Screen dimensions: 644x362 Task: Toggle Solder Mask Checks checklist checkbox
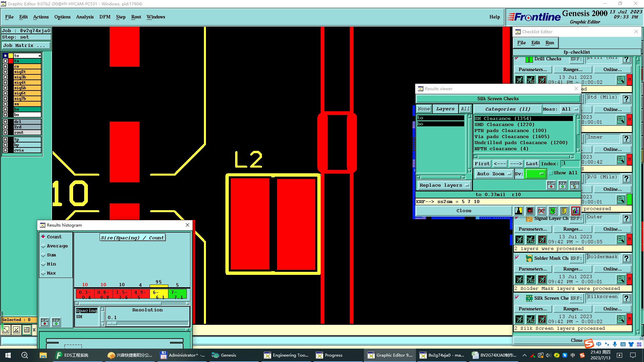click(x=517, y=257)
